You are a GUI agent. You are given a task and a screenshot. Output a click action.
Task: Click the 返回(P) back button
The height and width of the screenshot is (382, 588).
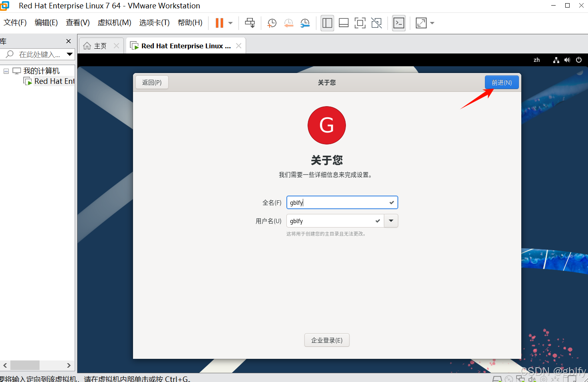[152, 82]
